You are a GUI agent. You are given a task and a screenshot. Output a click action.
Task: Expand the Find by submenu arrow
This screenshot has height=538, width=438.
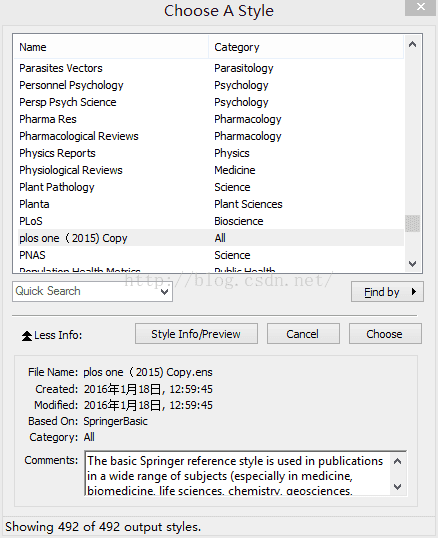pos(414,292)
